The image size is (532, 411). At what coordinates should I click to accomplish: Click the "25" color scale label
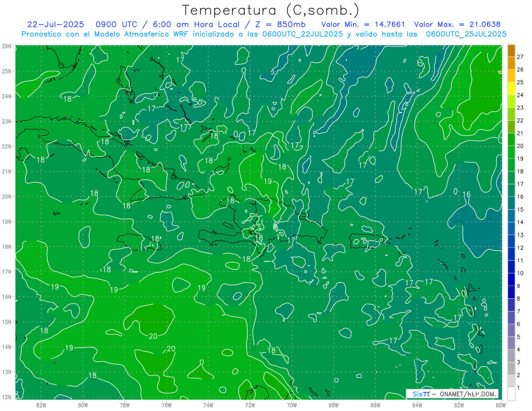pos(520,82)
